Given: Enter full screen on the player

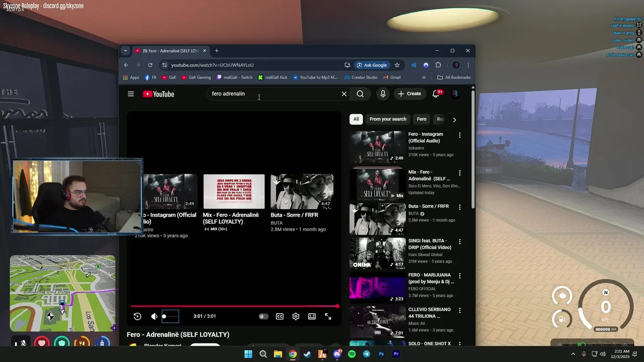Looking at the screenshot, I should [x=328, y=316].
